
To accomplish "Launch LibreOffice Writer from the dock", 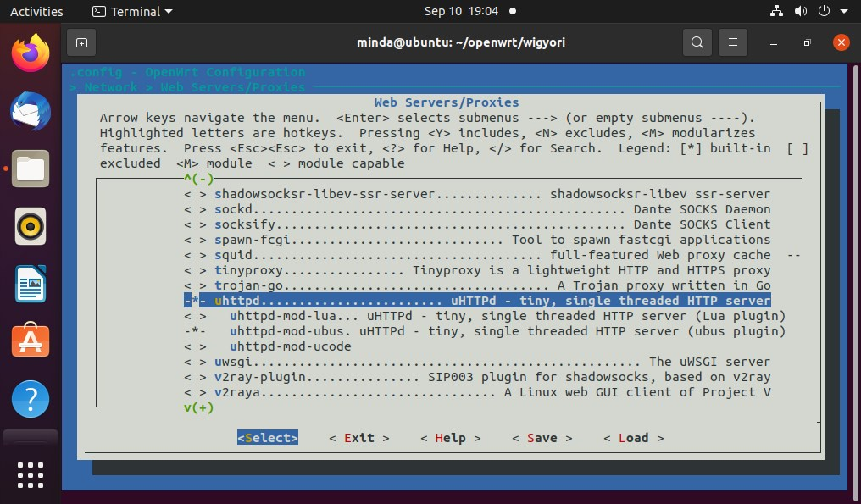I will click(x=31, y=284).
